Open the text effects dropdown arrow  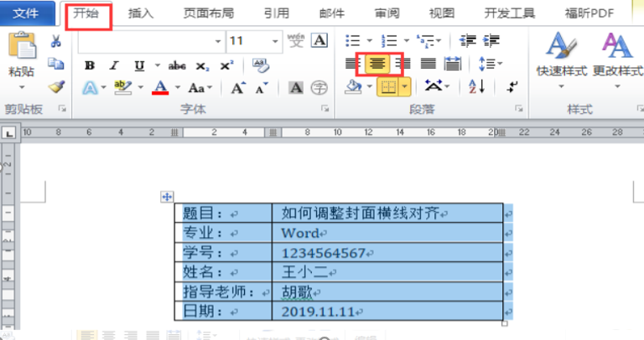103,87
